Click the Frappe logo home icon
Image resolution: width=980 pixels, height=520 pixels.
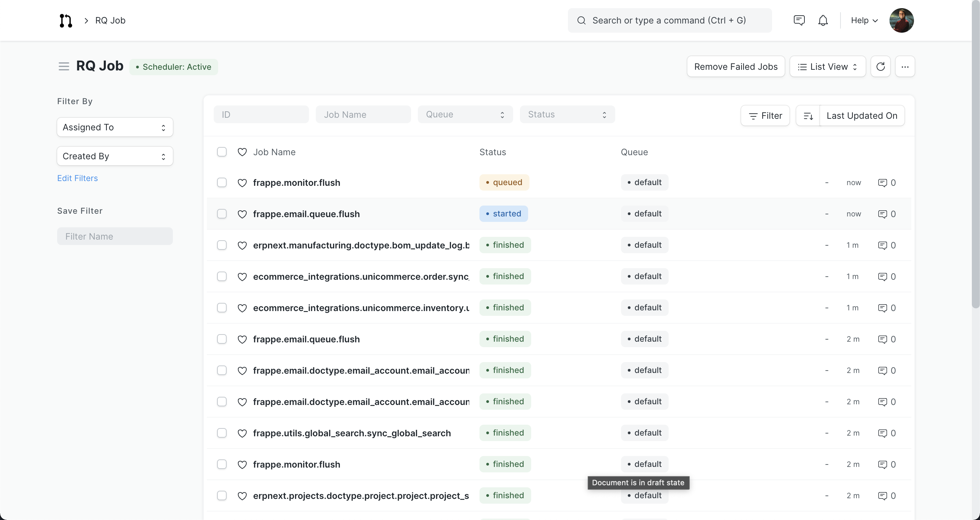point(65,20)
